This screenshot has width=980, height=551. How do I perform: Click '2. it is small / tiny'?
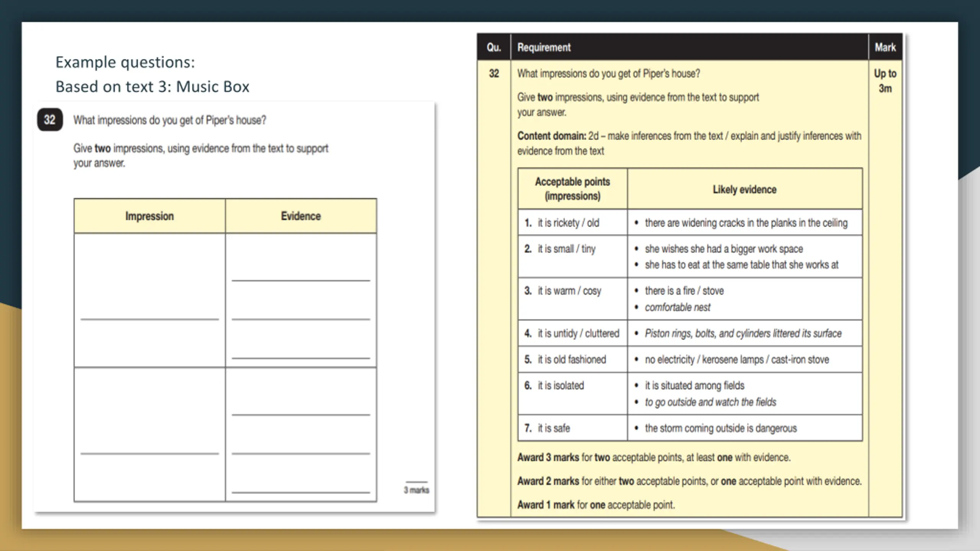coord(560,249)
